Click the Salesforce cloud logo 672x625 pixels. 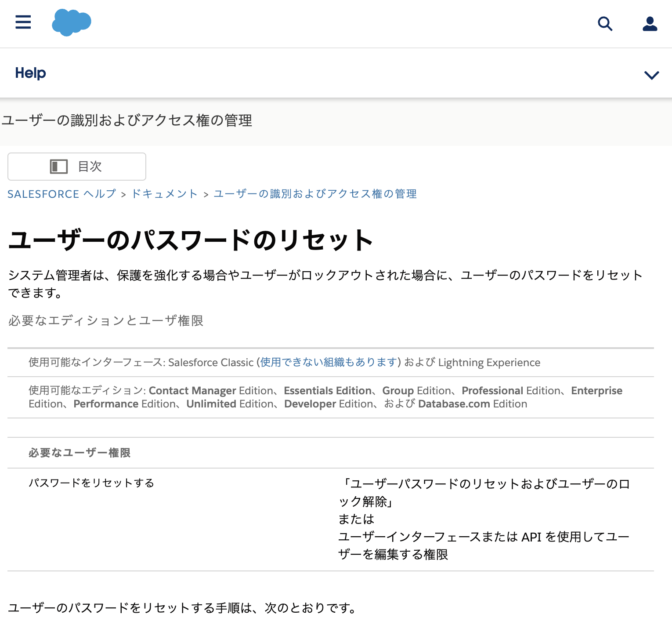tap(71, 22)
